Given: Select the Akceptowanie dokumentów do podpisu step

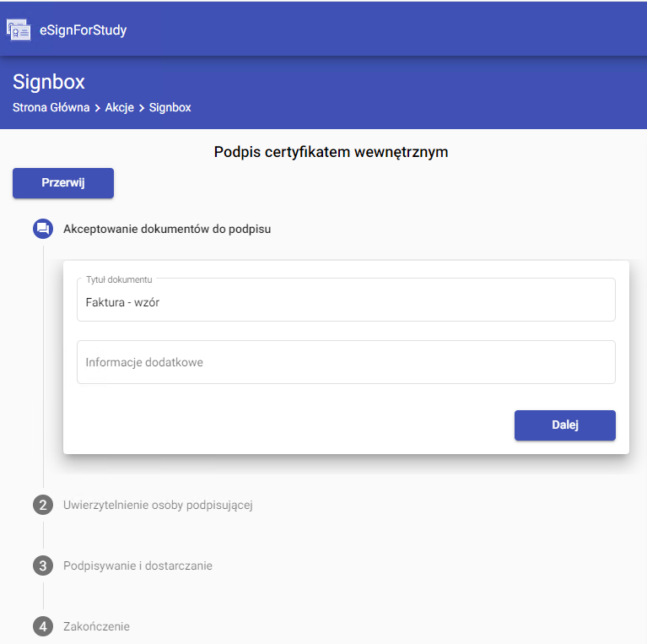Looking at the screenshot, I should (x=167, y=229).
